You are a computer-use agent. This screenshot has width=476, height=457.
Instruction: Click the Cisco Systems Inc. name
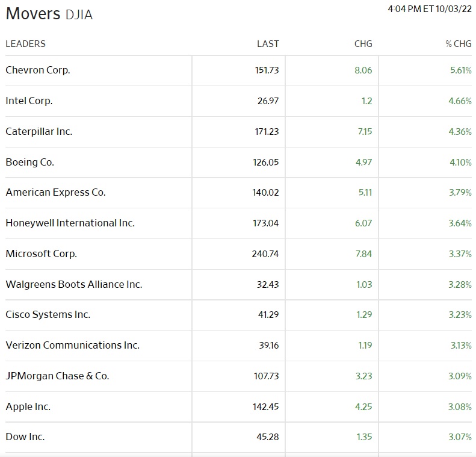[x=48, y=314]
